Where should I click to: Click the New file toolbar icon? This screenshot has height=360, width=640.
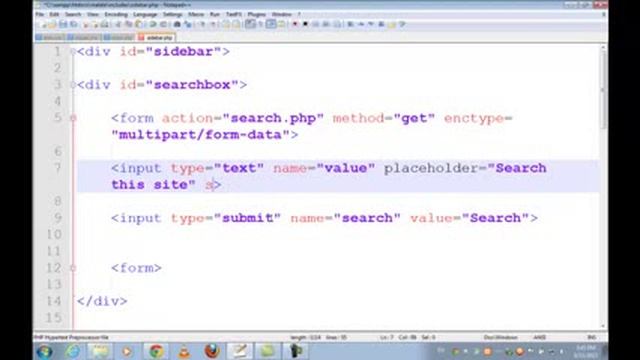pos(44,24)
